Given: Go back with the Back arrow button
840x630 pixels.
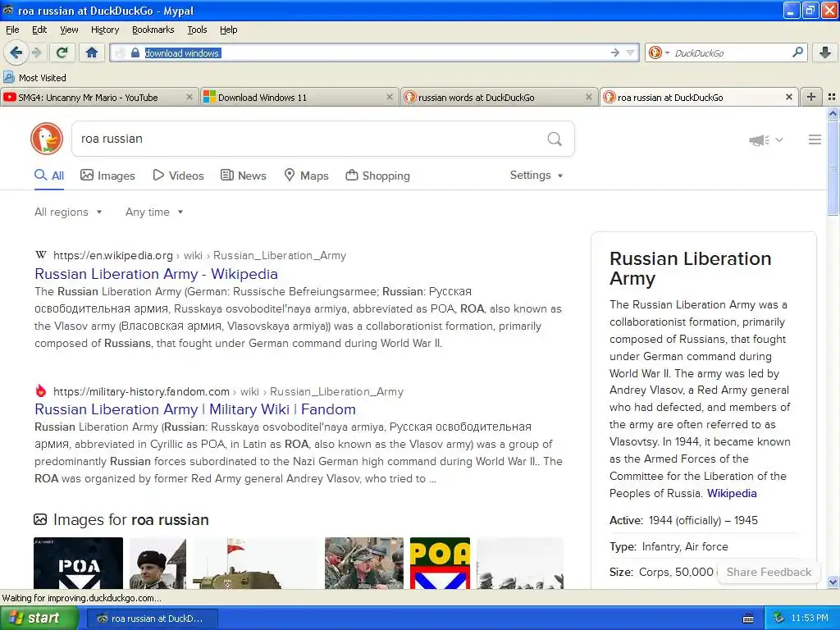Looking at the screenshot, I should [x=16, y=52].
